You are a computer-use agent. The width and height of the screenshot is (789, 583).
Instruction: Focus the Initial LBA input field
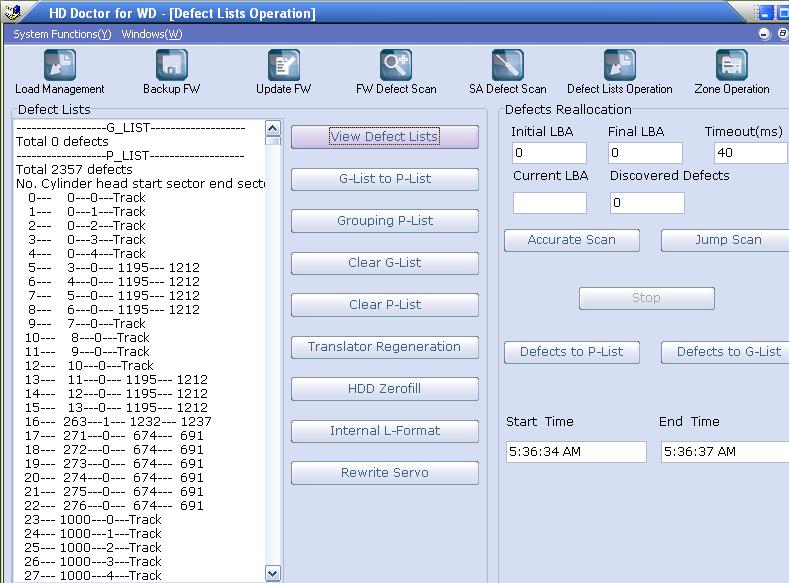(x=549, y=153)
